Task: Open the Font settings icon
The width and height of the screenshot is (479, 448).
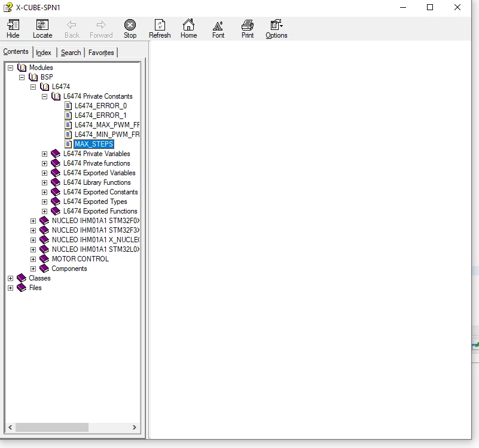Action: 218,25
